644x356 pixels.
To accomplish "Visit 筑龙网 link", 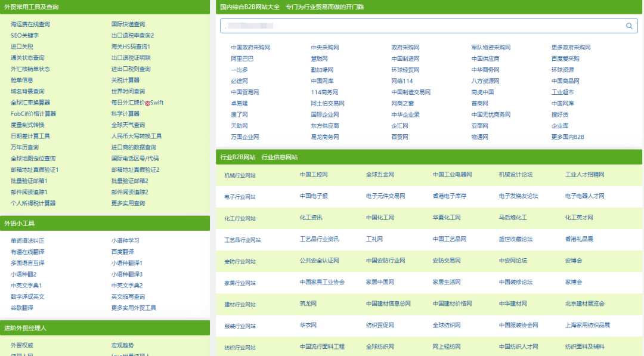I will [x=308, y=304].
